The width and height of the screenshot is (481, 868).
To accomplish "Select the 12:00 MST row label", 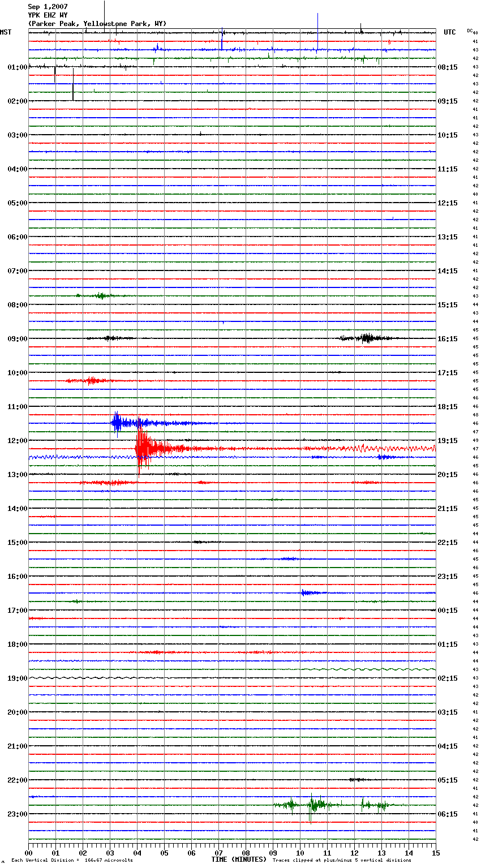I will coord(18,441).
